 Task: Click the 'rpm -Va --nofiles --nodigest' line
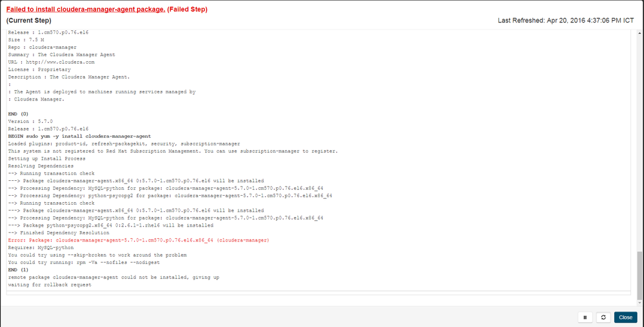[x=83, y=263]
